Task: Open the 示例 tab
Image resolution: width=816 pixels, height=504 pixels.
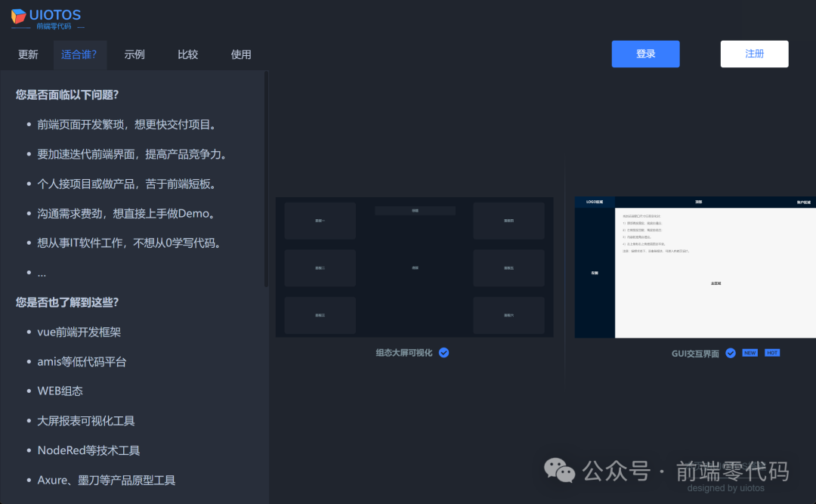Action: coord(134,54)
